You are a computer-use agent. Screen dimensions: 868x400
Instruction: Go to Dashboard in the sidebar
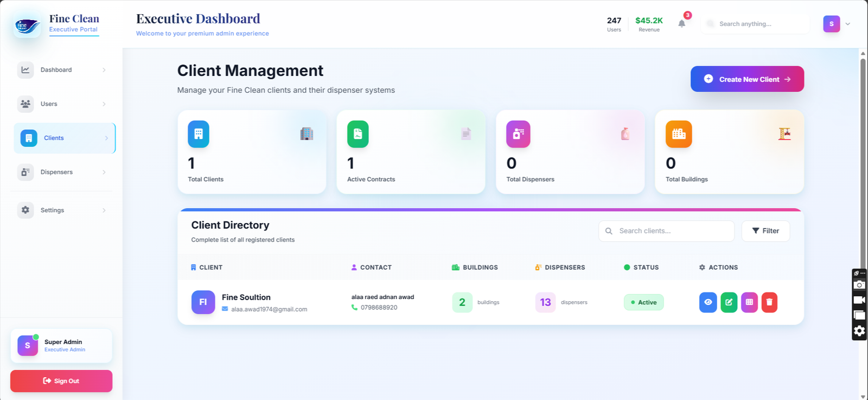pos(63,70)
